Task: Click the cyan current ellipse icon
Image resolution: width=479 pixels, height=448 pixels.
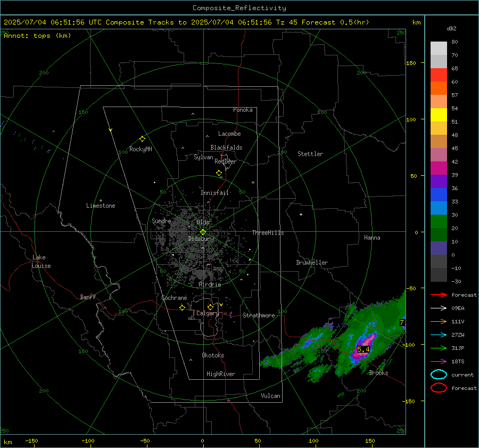Action: point(439,374)
